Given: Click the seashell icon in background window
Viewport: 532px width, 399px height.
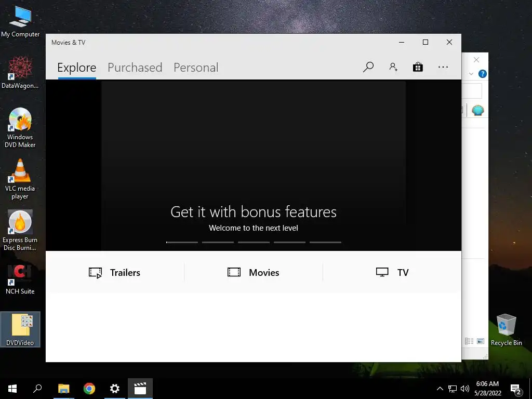Looking at the screenshot, I should click(478, 110).
